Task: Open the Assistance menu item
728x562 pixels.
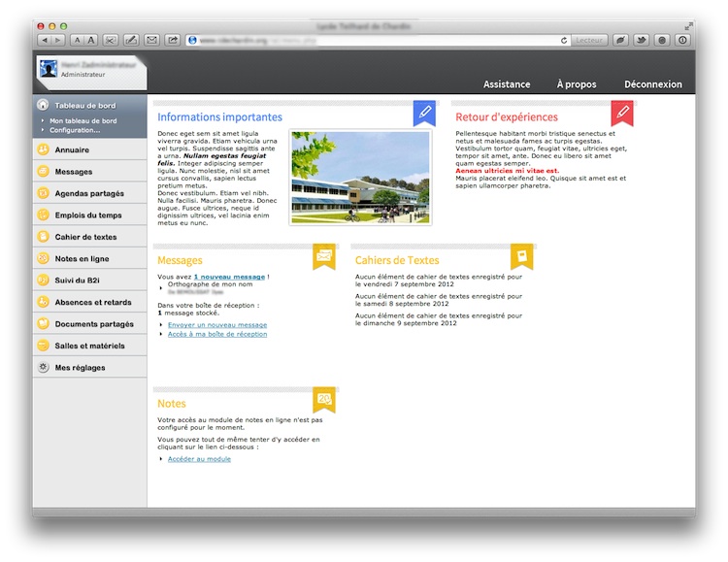Action: pos(507,84)
